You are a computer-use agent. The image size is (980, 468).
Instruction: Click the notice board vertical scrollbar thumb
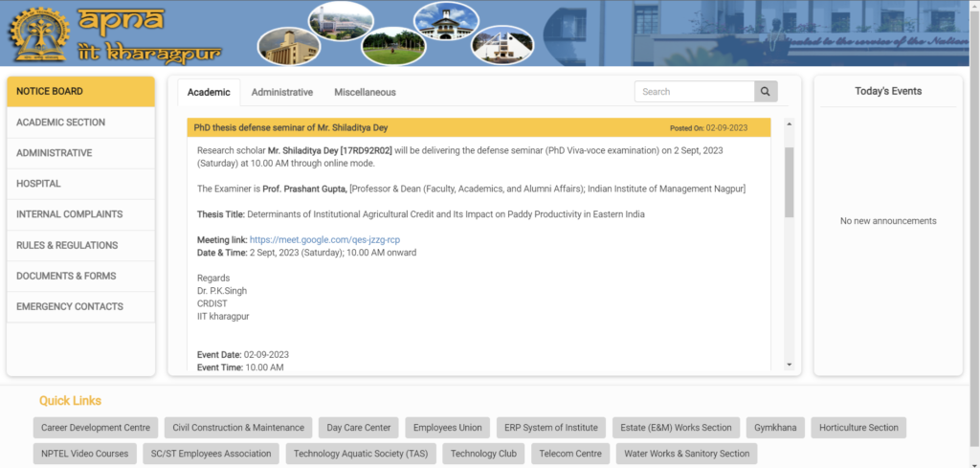(789, 182)
